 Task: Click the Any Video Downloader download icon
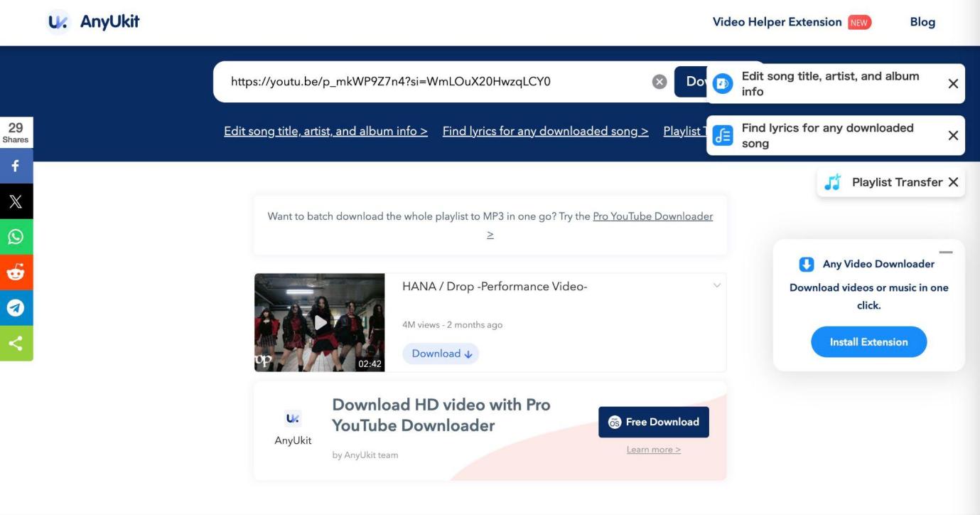[807, 264]
